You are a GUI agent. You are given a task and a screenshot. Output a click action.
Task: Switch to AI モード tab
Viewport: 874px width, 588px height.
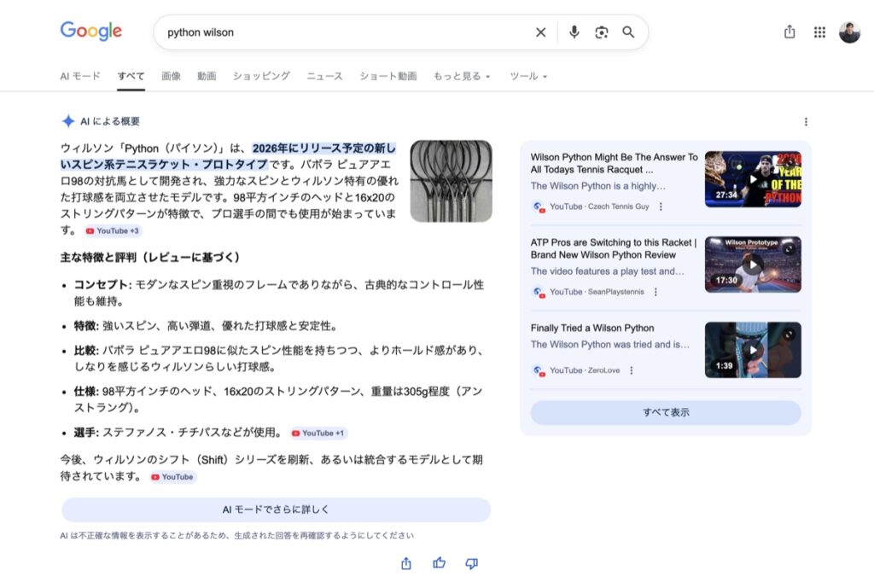click(x=80, y=76)
